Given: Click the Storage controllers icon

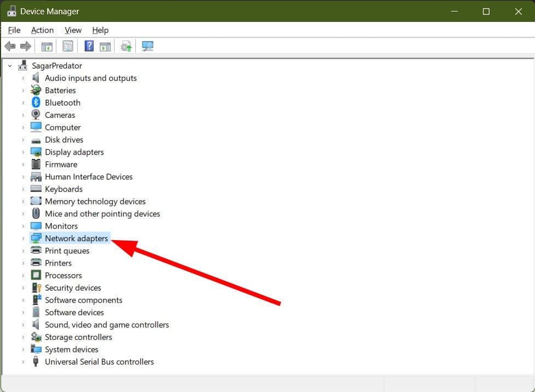Looking at the screenshot, I should 36,337.
